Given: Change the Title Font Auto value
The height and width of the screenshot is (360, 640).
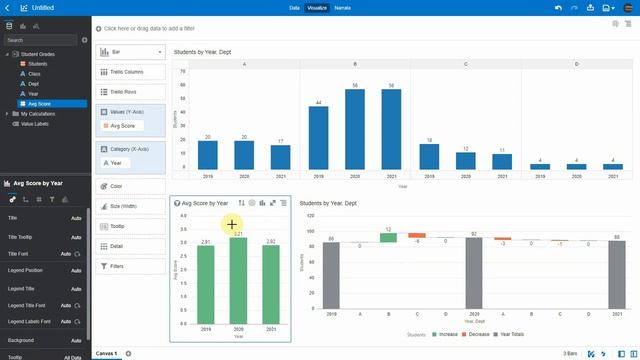Looking at the screenshot, I should click(x=66, y=254).
